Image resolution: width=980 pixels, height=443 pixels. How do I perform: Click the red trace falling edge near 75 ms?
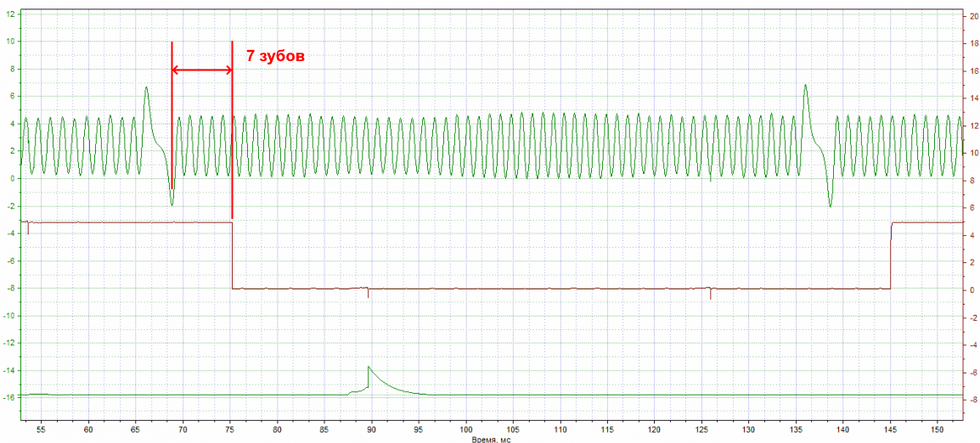point(233,255)
